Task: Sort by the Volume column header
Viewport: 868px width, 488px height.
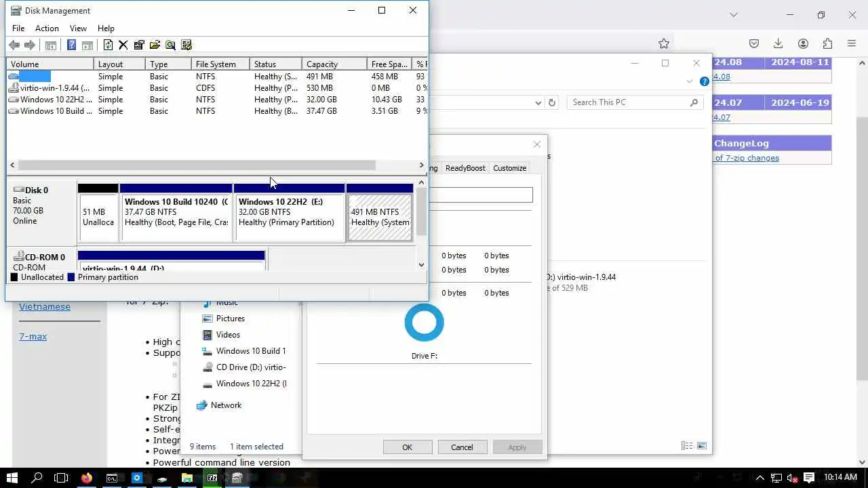Action: 50,64
